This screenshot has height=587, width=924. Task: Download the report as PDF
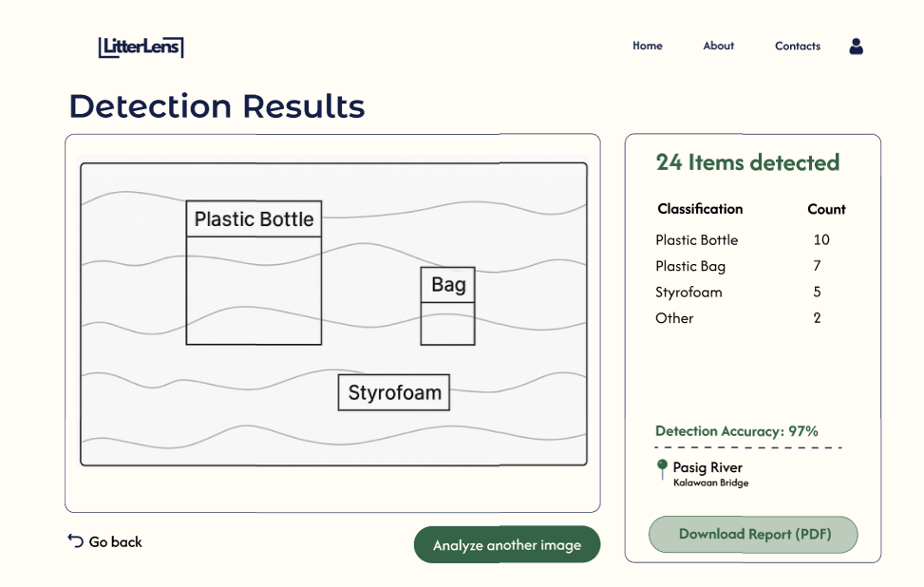[754, 535]
